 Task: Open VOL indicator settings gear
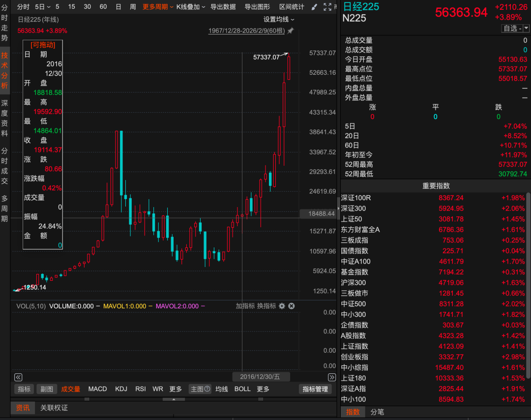pyautogui.click(x=282, y=306)
